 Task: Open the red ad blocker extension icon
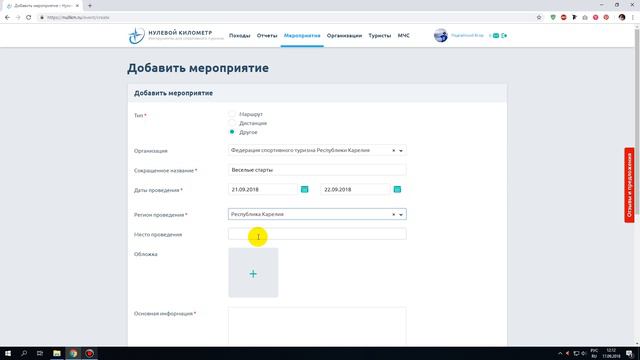point(564,18)
